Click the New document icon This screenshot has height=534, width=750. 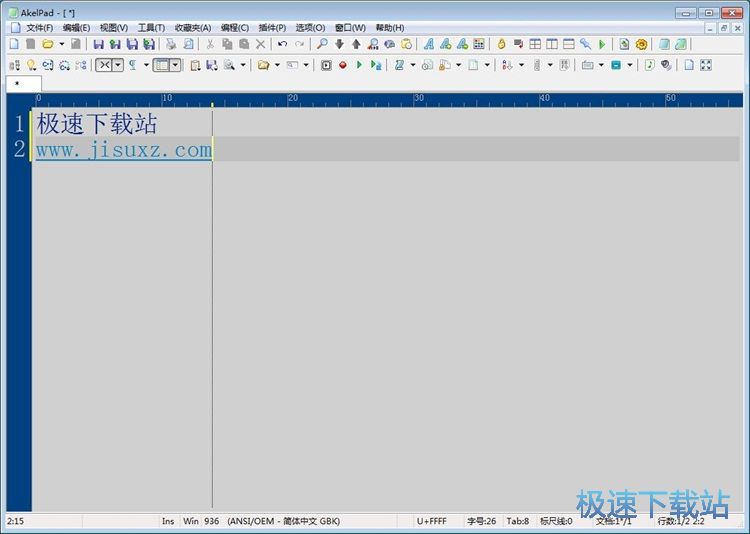click(x=14, y=44)
